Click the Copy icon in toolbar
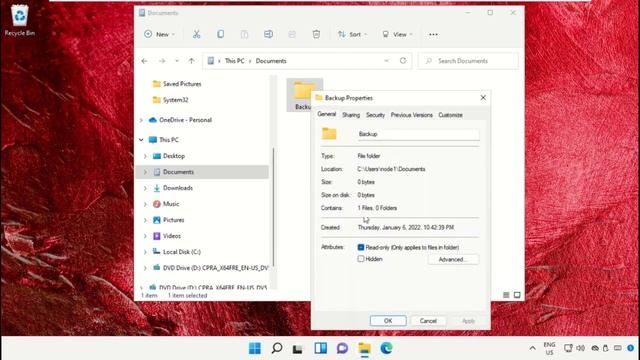This screenshot has width=640, height=360. [x=220, y=34]
